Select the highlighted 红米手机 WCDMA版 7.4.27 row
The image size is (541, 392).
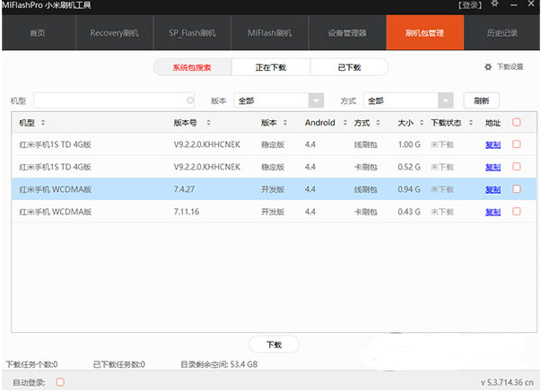coord(274,189)
